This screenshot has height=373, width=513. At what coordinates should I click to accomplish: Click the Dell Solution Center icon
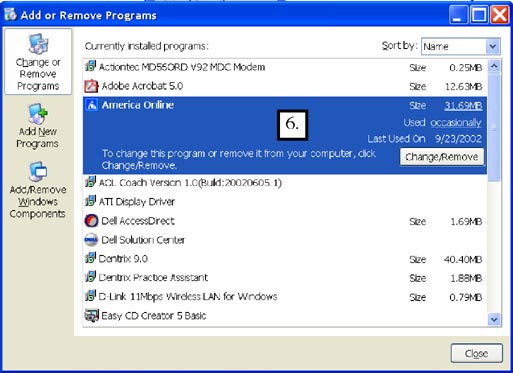(91, 240)
